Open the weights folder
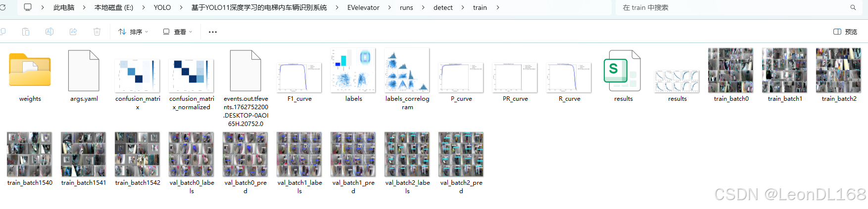This screenshot has height=209, width=868. [30, 71]
